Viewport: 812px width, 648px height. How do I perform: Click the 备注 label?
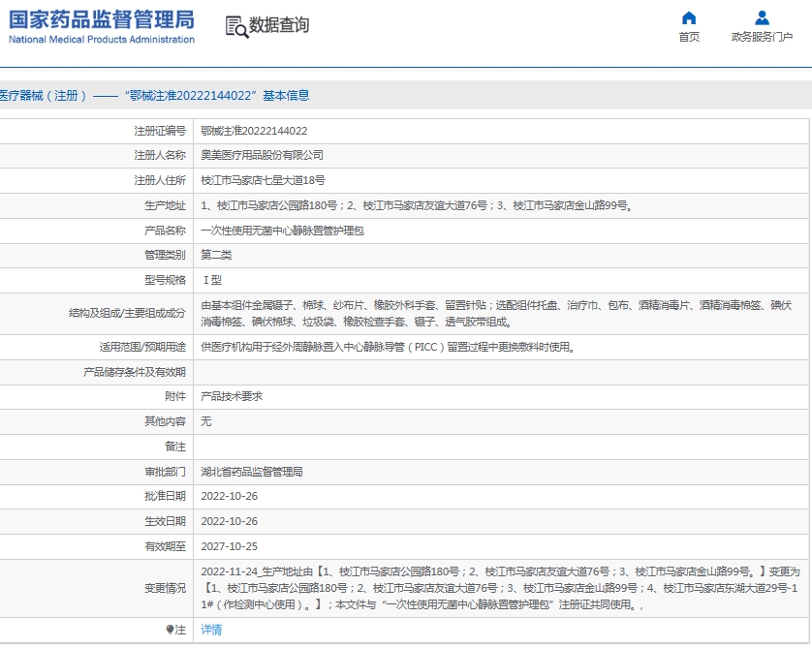pyautogui.click(x=175, y=447)
